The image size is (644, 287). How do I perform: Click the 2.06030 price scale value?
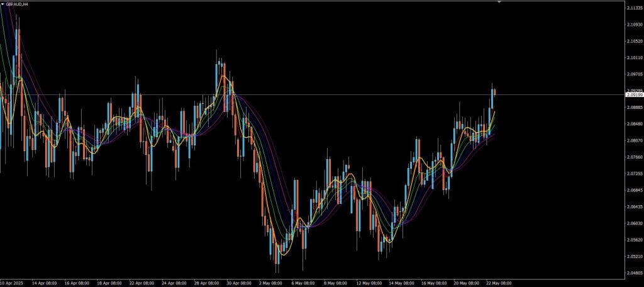pyautogui.click(x=635, y=223)
